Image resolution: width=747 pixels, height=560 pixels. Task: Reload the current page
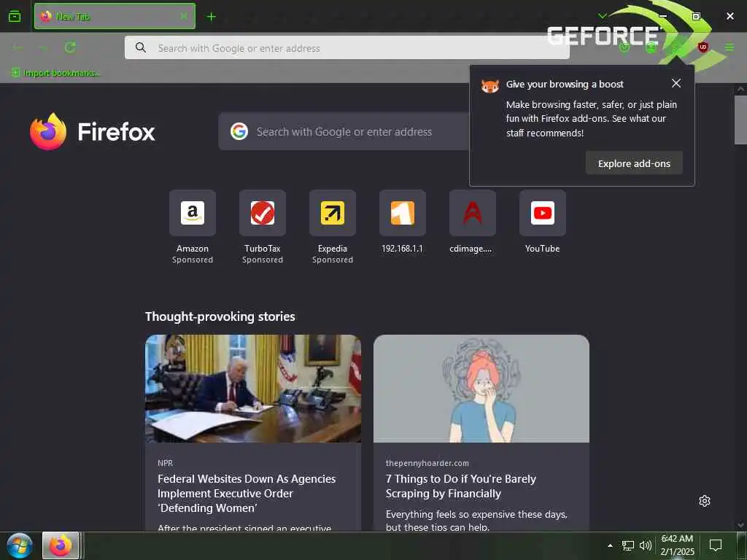[x=70, y=47]
